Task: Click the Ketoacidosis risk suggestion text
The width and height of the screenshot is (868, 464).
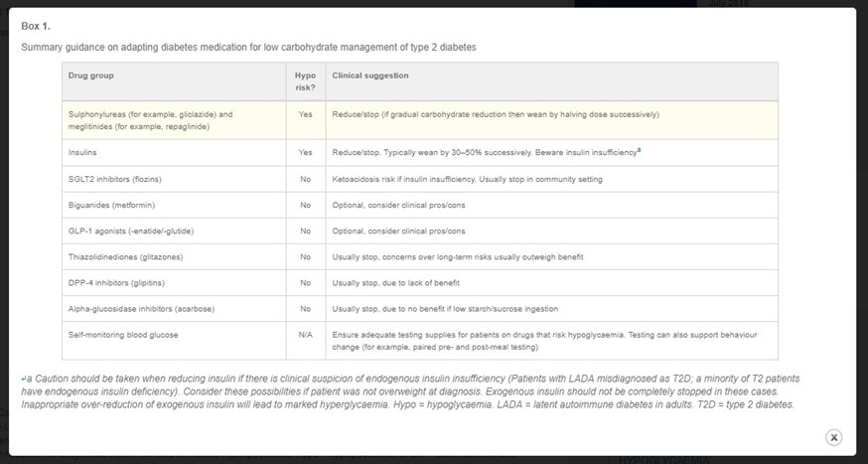Action: (467, 179)
